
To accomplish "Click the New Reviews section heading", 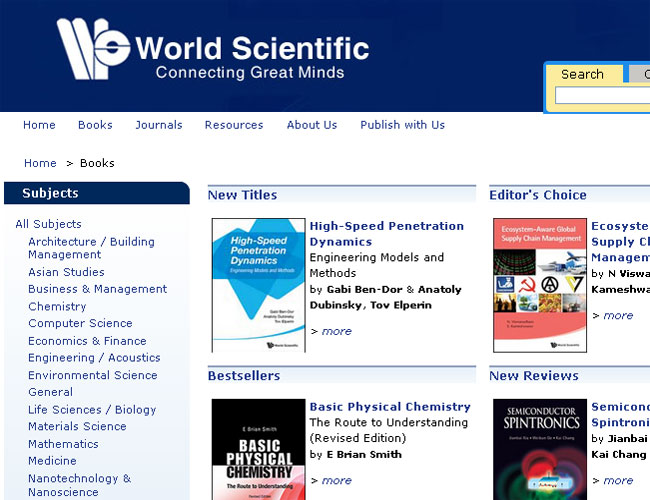I will (x=534, y=376).
